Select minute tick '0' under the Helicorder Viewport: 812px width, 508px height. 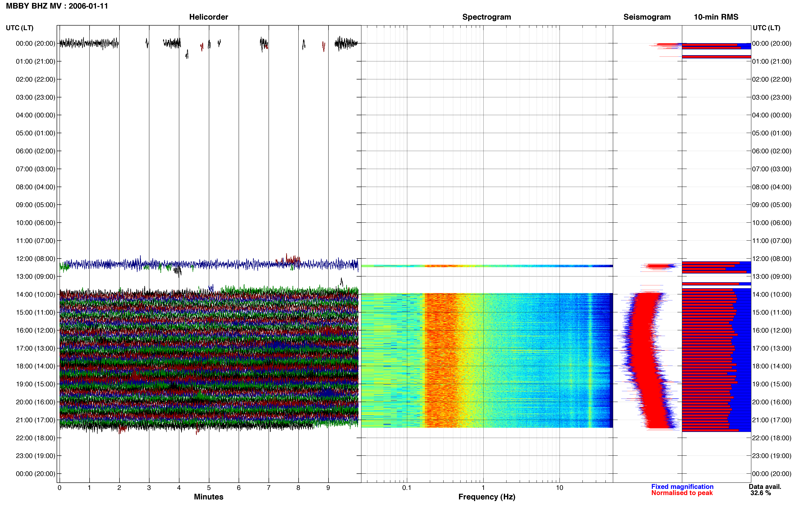[x=59, y=488]
